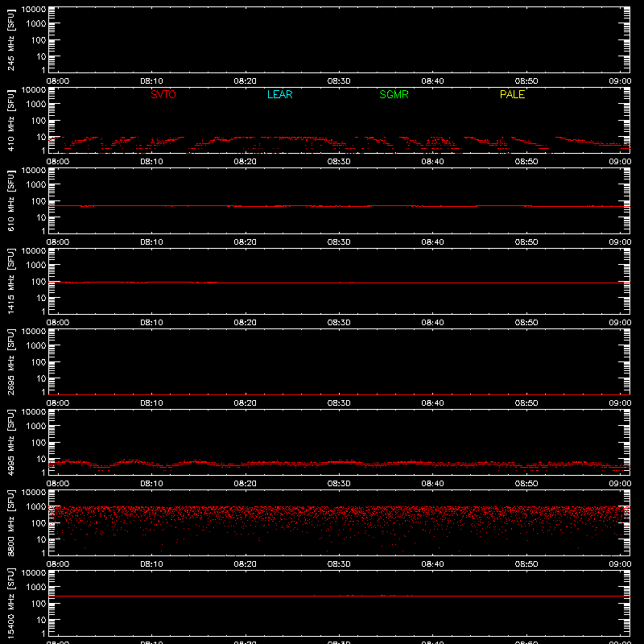Click 09:00 label below the 4995 MHz panel

(x=620, y=484)
